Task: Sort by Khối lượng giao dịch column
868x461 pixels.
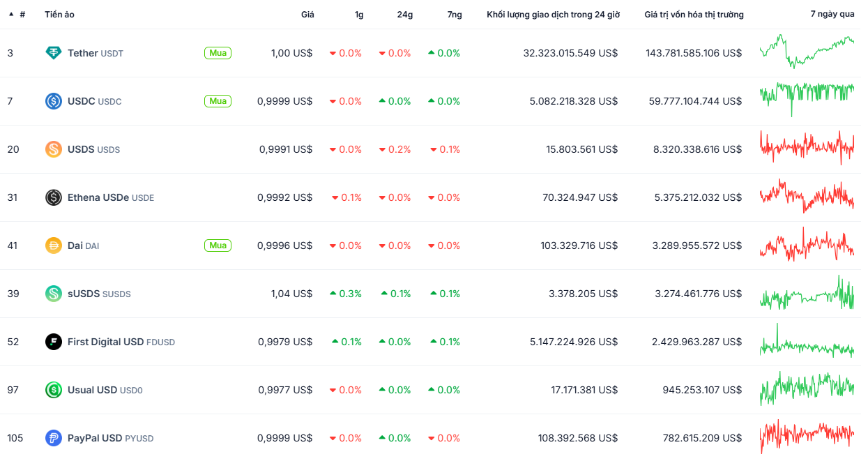Action: pos(553,14)
